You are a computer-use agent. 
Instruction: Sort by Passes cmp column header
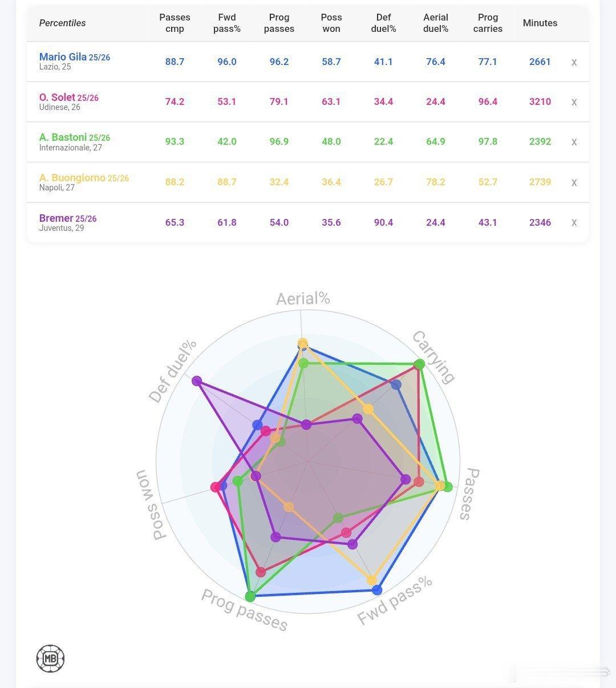pos(175,23)
